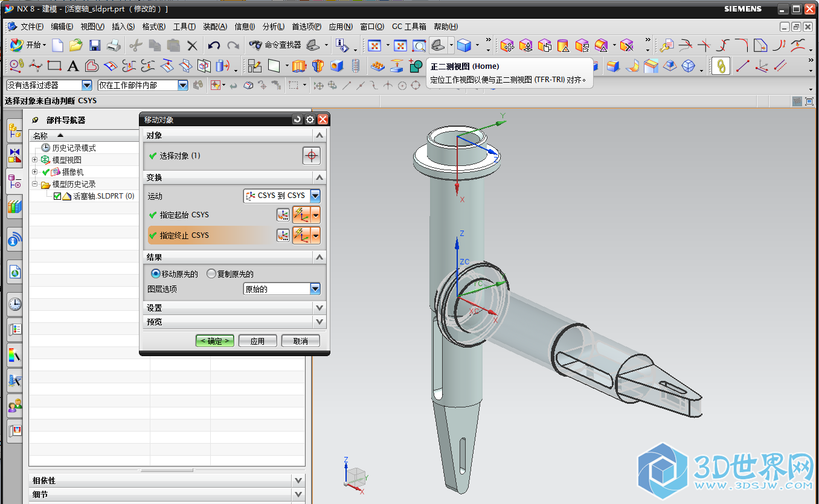Click the New file icon

click(x=57, y=45)
